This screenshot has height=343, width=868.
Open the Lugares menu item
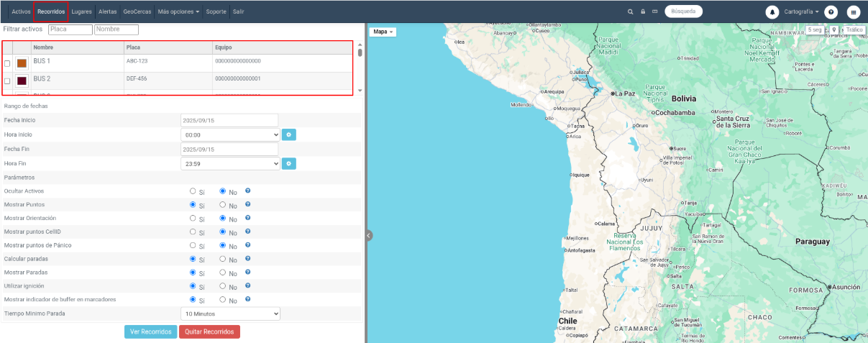(81, 12)
